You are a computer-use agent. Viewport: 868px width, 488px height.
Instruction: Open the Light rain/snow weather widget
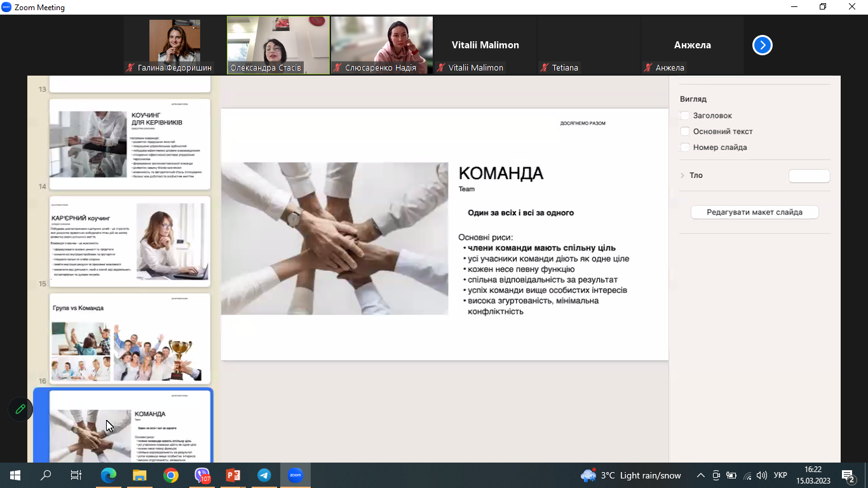coord(631,475)
